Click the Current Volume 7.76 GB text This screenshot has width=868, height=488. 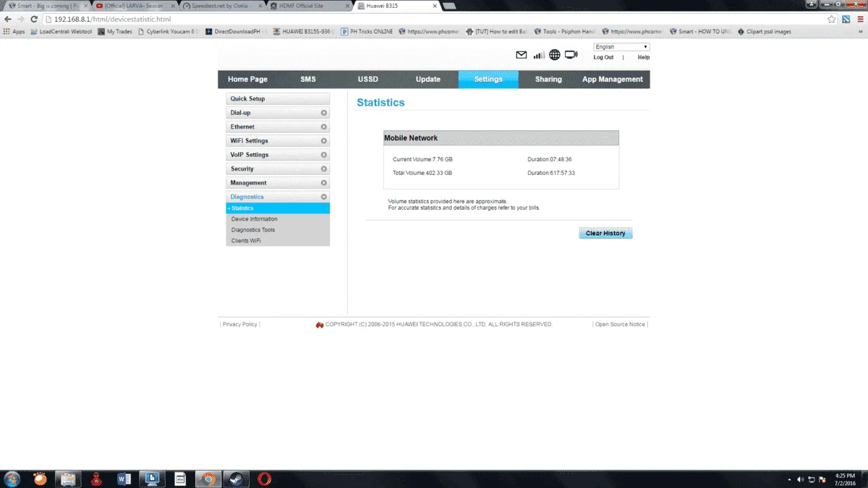pos(422,159)
